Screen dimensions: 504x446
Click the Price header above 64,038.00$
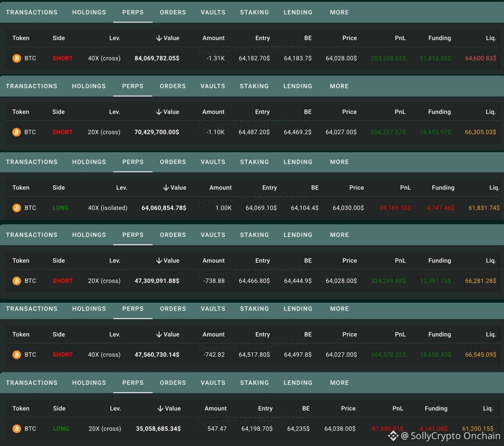click(348, 409)
